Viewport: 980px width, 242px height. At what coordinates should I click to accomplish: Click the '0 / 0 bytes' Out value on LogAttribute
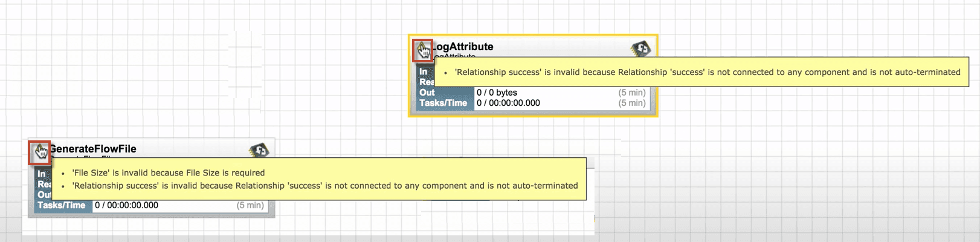tap(497, 93)
